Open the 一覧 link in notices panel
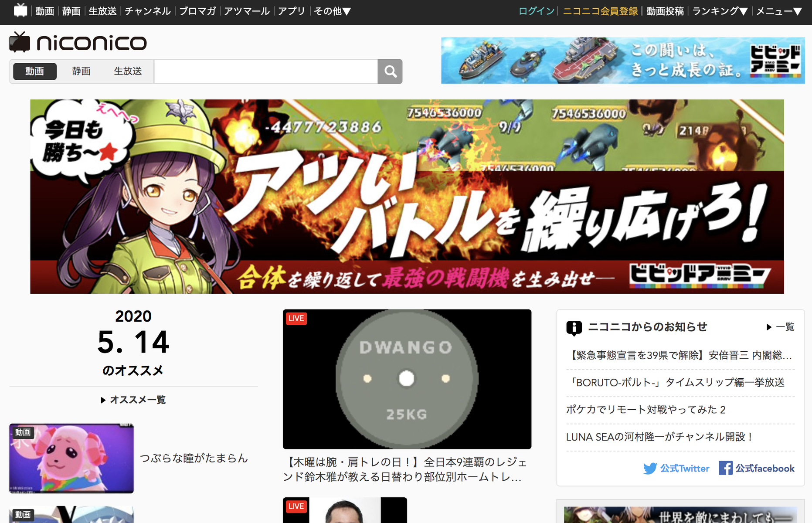 coord(781,327)
